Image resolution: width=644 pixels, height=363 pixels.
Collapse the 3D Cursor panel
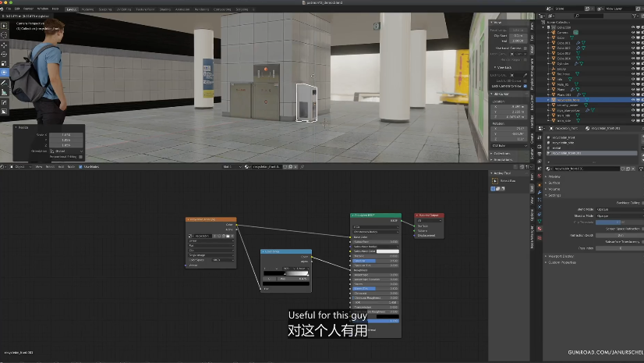(501, 94)
